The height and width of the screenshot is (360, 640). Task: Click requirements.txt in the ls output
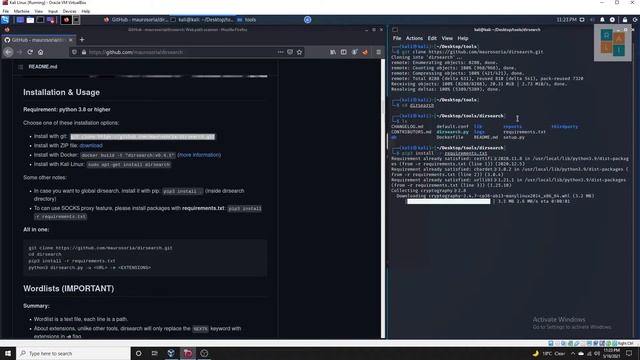pyautogui.click(x=524, y=132)
